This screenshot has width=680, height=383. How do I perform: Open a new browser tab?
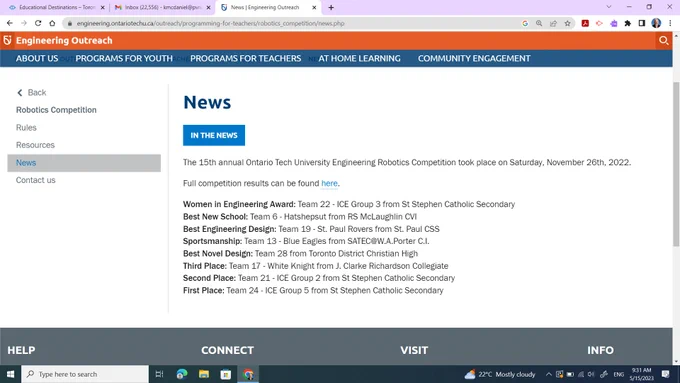[331, 7]
